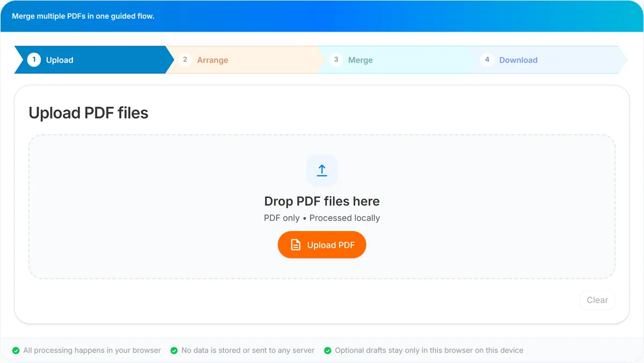644x363 pixels.
Task: Click the Clear button
Action: (x=597, y=300)
